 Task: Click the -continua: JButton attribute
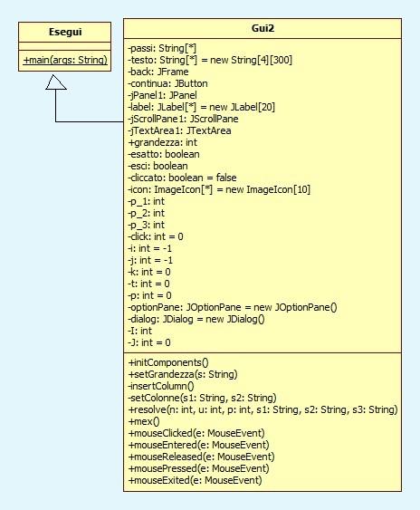(x=167, y=83)
